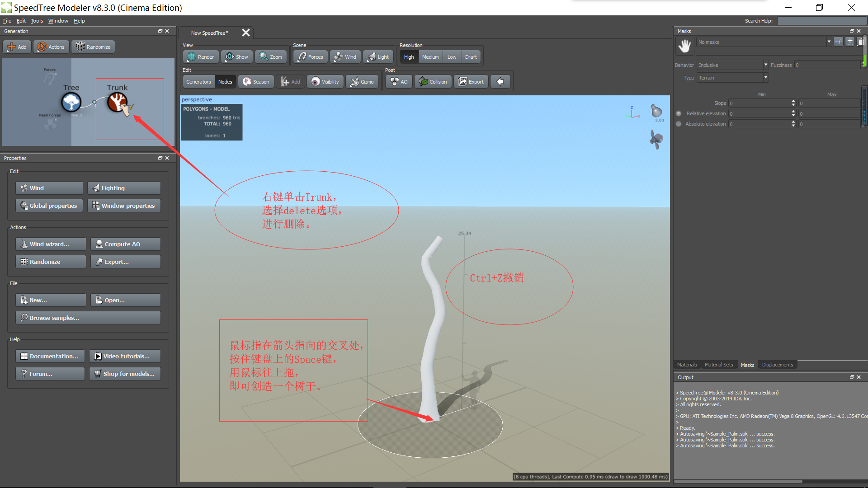Viewport: 868px width, 488px height.
Task: Expand the No masks dropdown
Action: click(x=829, y=42)
